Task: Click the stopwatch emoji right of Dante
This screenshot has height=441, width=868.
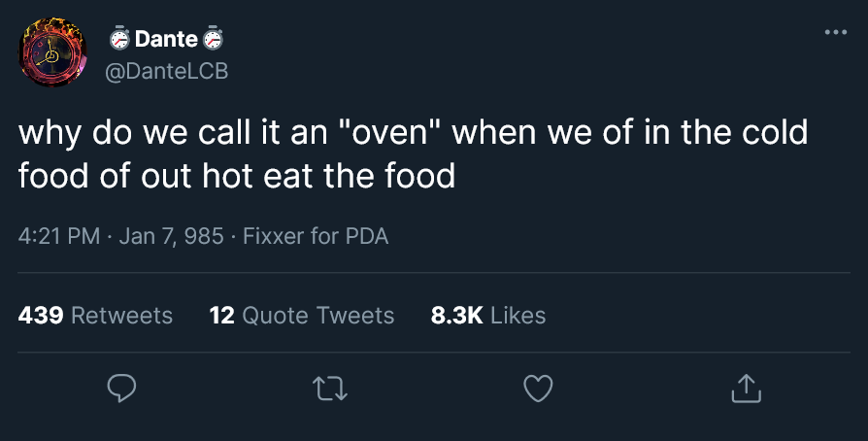Action: 215,40
